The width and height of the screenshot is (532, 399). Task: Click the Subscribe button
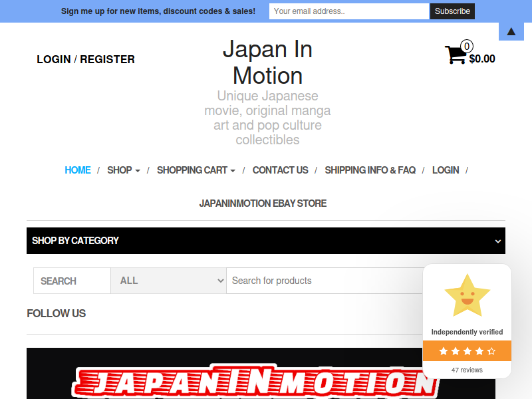(x=452, y=11)
